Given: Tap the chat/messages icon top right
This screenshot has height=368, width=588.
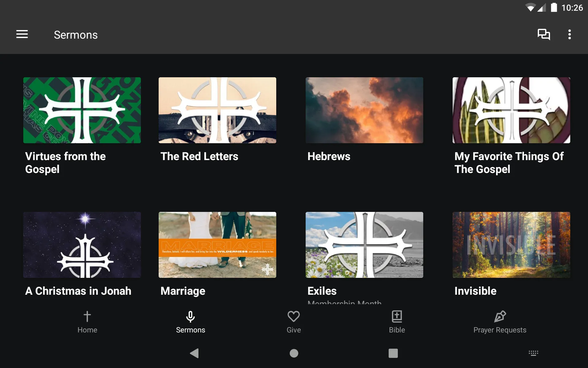Looking at the screenshot, I should point(543,35).
